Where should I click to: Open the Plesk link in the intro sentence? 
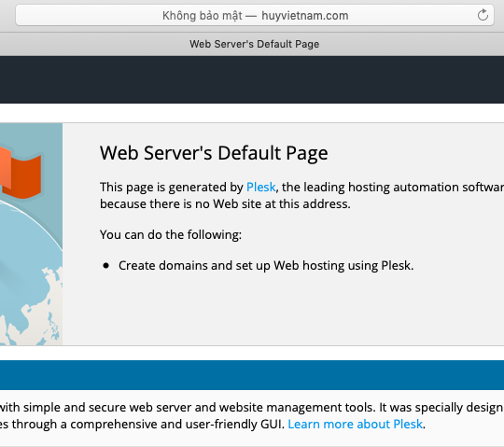(260, 187)
